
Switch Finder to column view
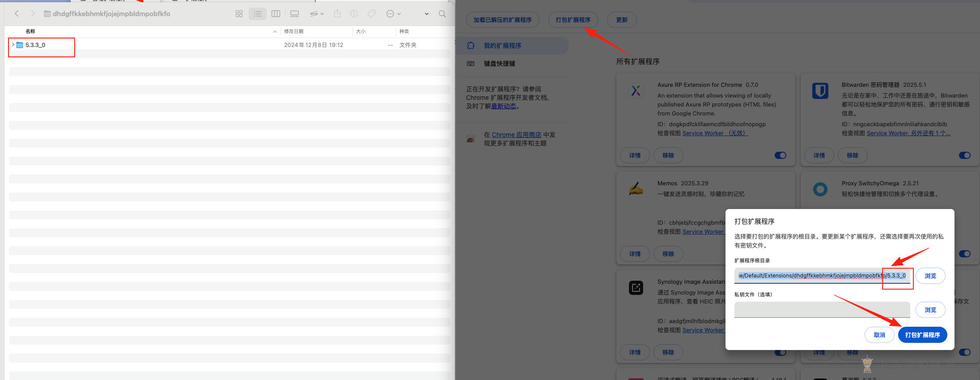click(276, 14)
